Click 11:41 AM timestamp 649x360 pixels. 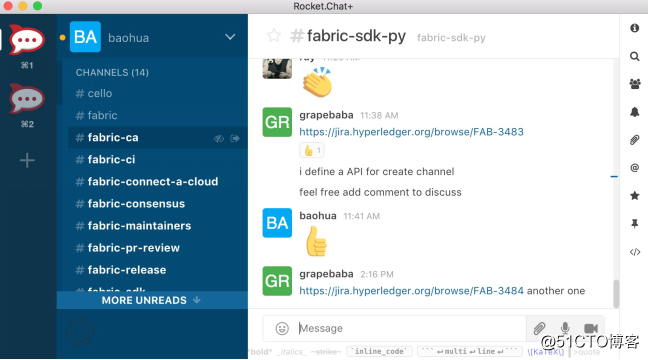click(362, 216)
